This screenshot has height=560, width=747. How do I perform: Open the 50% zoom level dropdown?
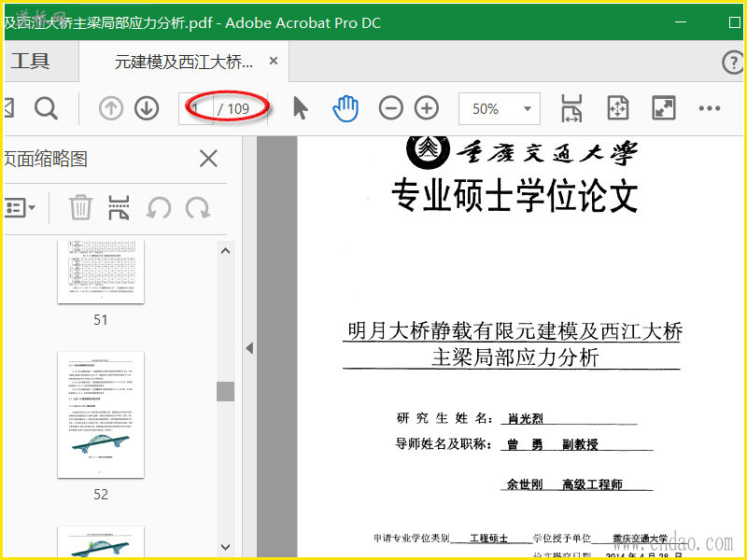point(500,108)
